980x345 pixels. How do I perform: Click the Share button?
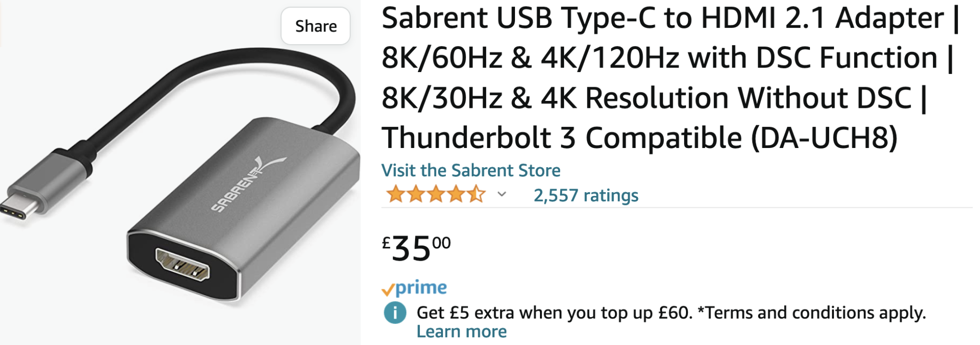pyautogui.click(x=316, y=26)
